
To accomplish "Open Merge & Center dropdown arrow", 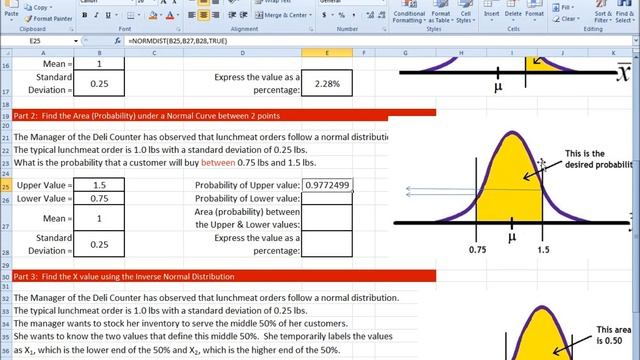I will pyautogui.click(x=311, y=15).
